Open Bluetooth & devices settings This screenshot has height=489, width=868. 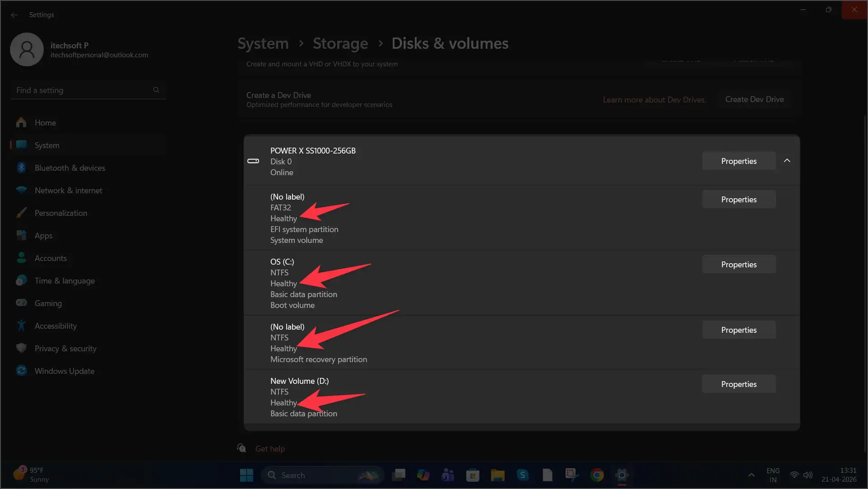[70, 168]
